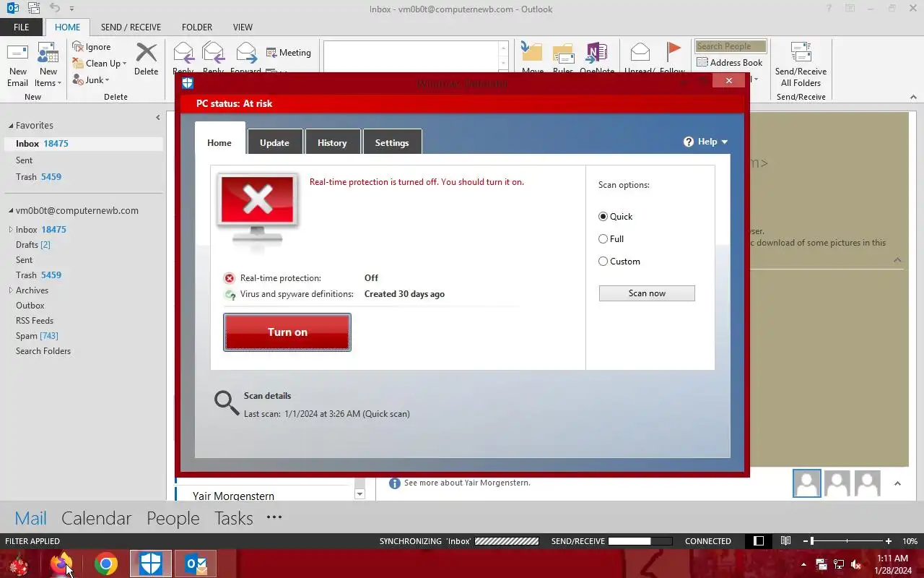The height and width of the screenshot is (578, 924).
Task: Click the Search People field
Action: [x=730, y=46]
